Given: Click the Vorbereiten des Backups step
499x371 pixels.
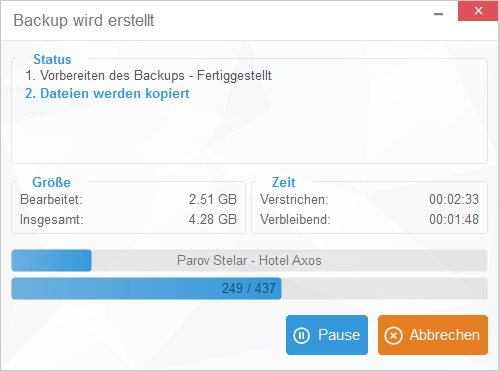Looking at the screenshot, I should 148,76.
